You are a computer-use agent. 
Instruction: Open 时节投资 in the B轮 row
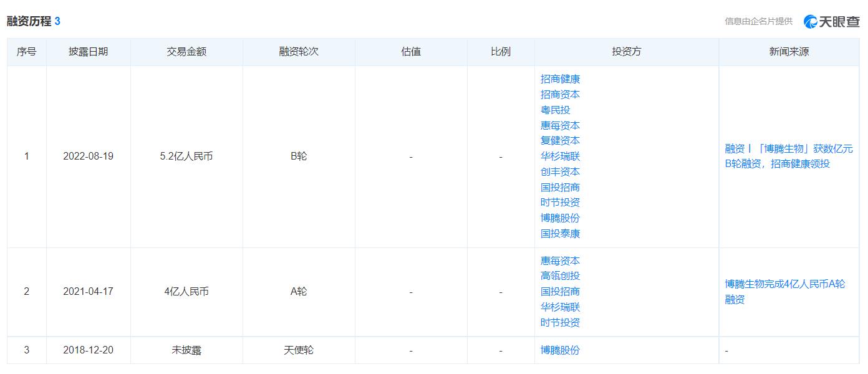tap(560, 203)
